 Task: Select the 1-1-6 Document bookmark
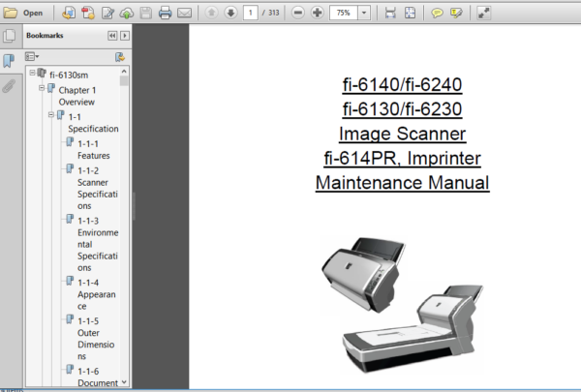pos(98,377)
